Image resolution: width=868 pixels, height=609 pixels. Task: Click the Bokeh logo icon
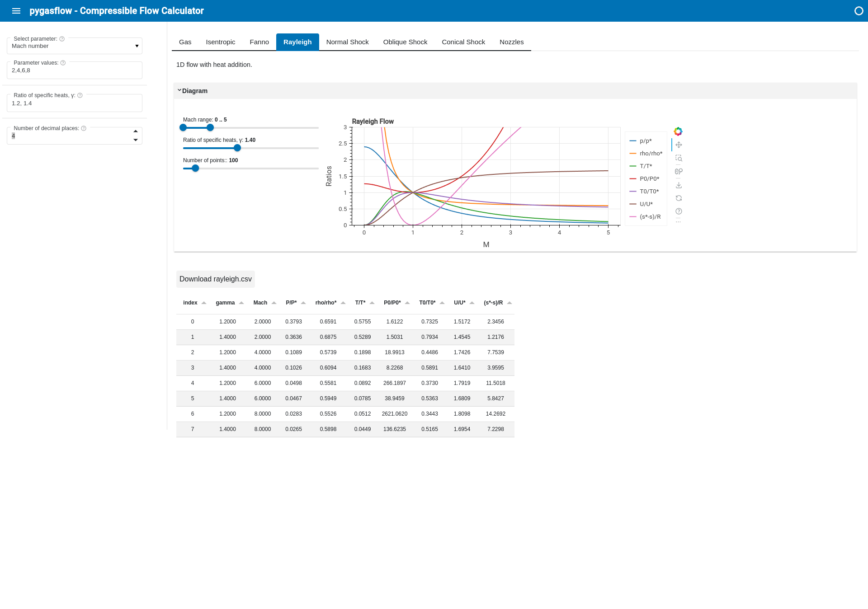pyautogui.click(x=678, y=131)
